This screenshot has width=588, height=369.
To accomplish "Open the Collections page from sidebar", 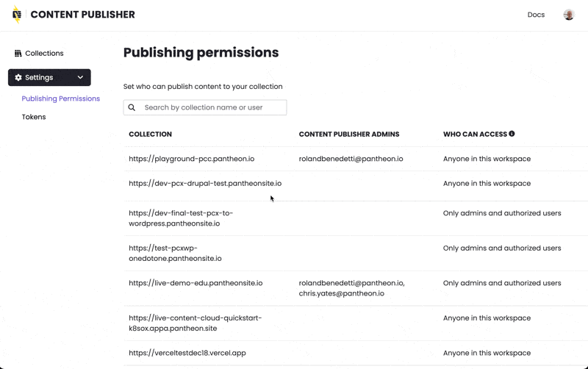I will coord(44,54).
